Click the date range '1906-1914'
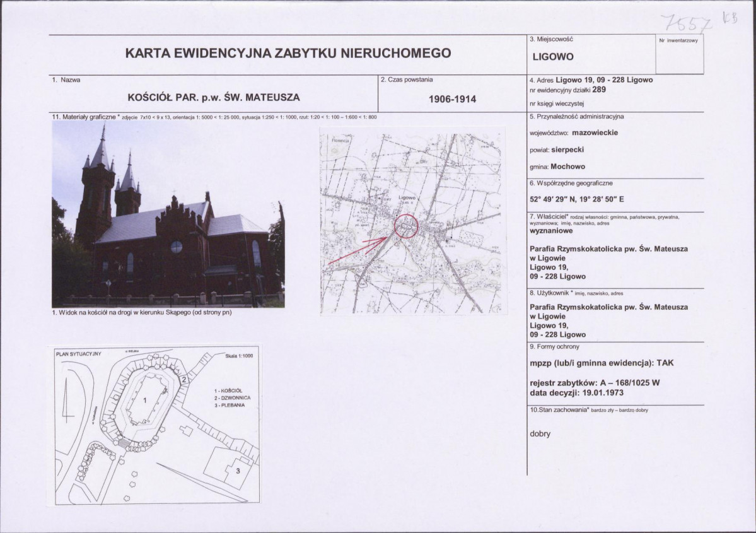Image resolution: width=756 pixels, height=533 pixels. pyautogui.click(x=452, y=100)
